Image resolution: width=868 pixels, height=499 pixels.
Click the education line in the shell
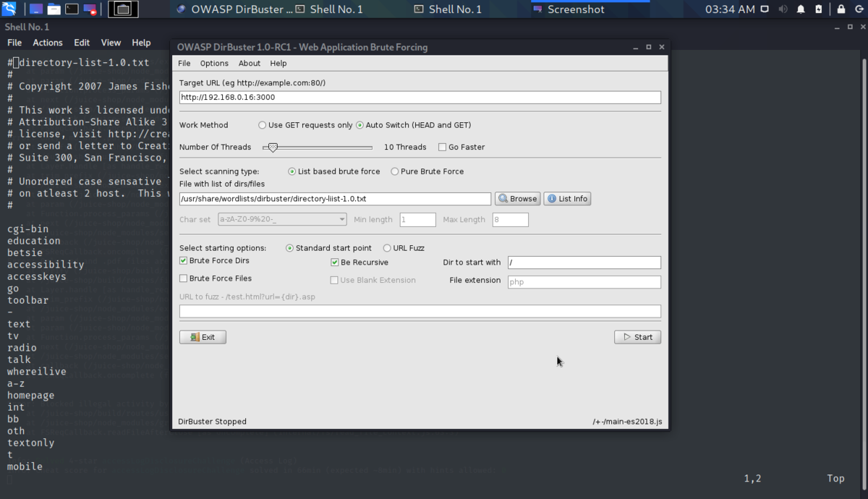point(34,241)
